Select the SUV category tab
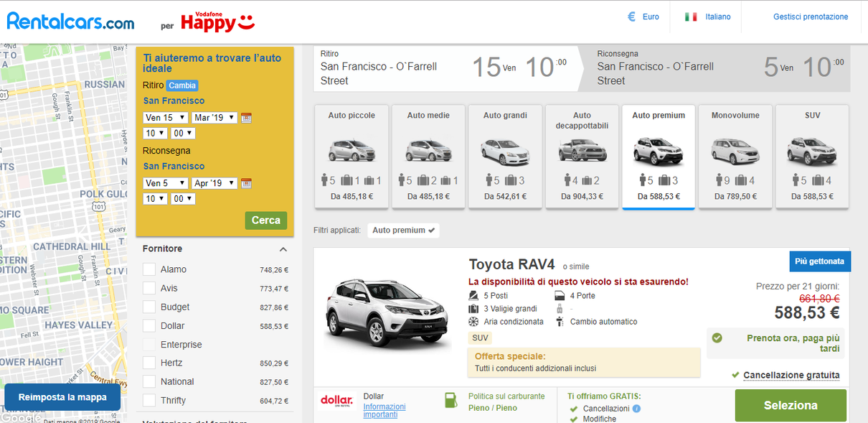 click(812, 157)
